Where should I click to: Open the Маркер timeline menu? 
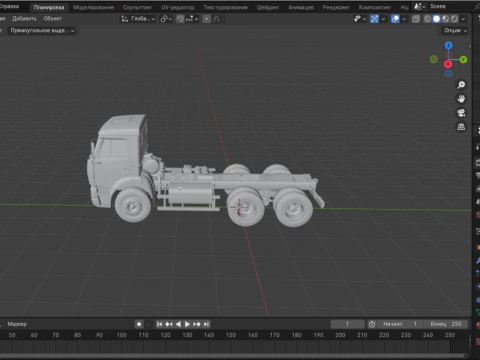click(x=17, y=324)
